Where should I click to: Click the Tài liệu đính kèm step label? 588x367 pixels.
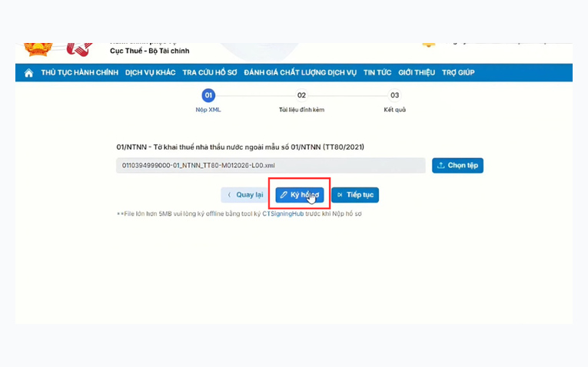point(301,110)
